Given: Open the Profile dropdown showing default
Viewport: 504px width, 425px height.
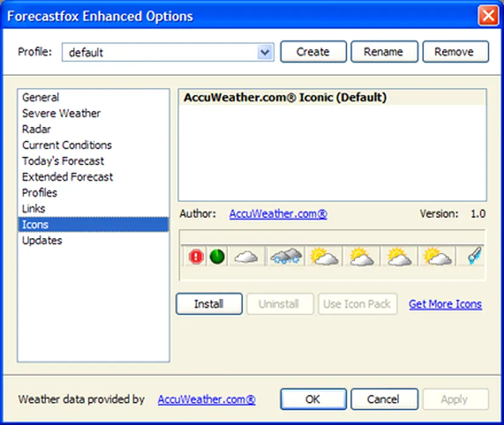Looking at the screenshot, I should pyautogui.click(x=168, y=52).
